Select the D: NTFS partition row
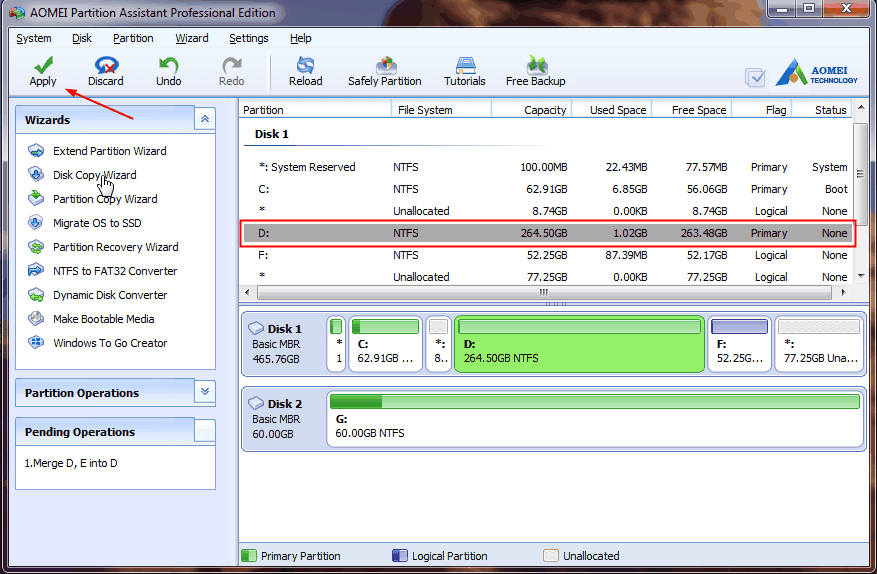This screenshot has width=877, height=574. coord(546,233)
